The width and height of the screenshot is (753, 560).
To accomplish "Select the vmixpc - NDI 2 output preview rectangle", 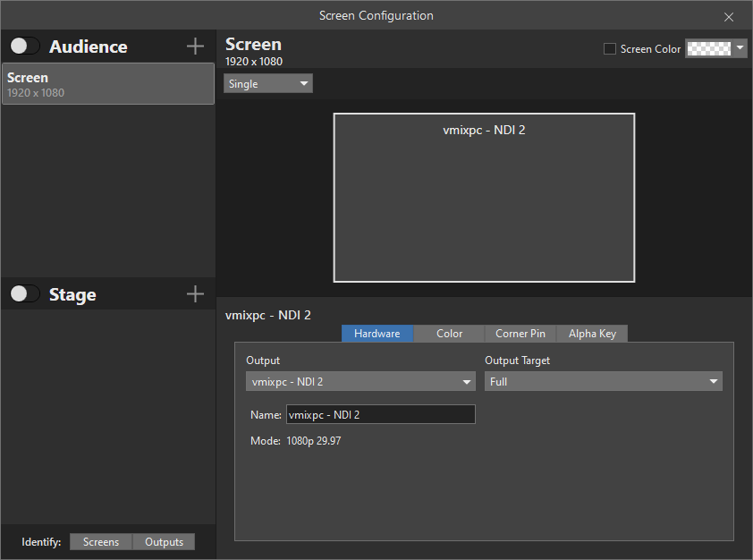I will point(484,198).
